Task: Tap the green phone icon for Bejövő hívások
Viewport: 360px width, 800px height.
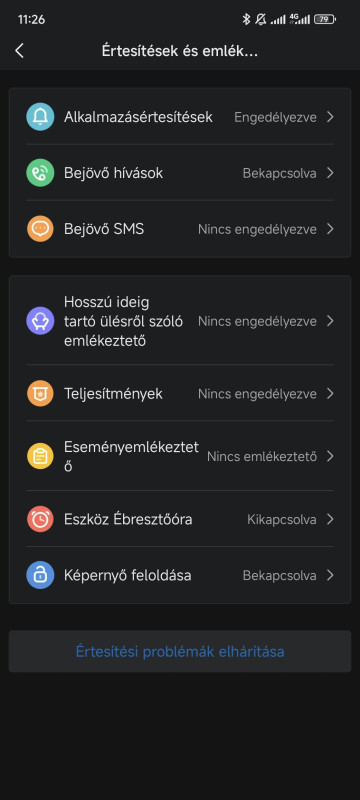Action: tap(40, 173)
